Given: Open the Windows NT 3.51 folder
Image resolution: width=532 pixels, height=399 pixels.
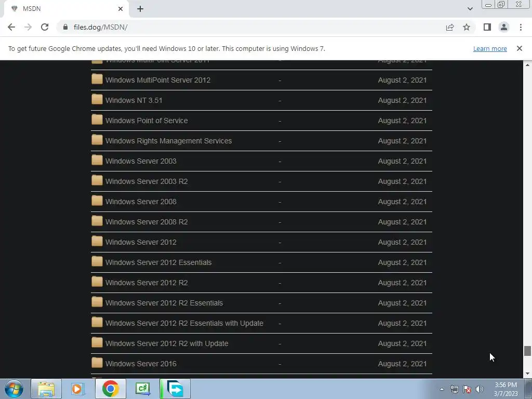Looking at the screenshot, I should 134,100.
